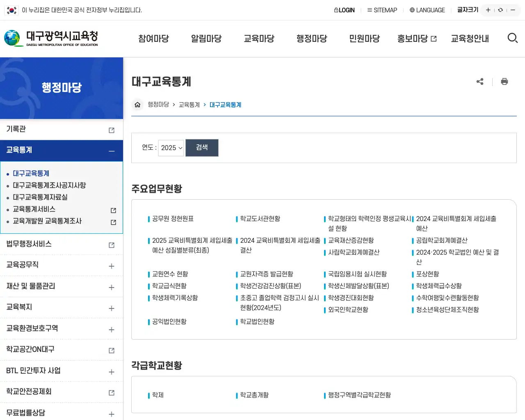Open the 민원마당 menu
The image size is (525, 420).
pyautogui.click(x=364, y=38)
